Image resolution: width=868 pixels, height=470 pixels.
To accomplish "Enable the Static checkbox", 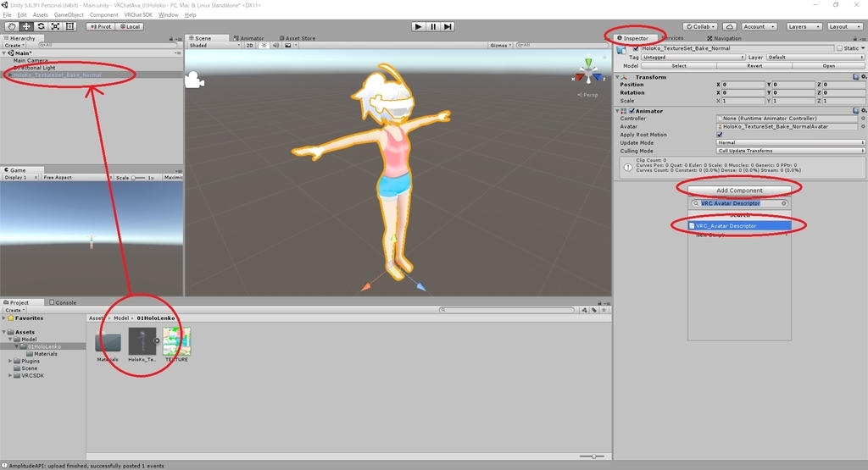I will (840, 48).
